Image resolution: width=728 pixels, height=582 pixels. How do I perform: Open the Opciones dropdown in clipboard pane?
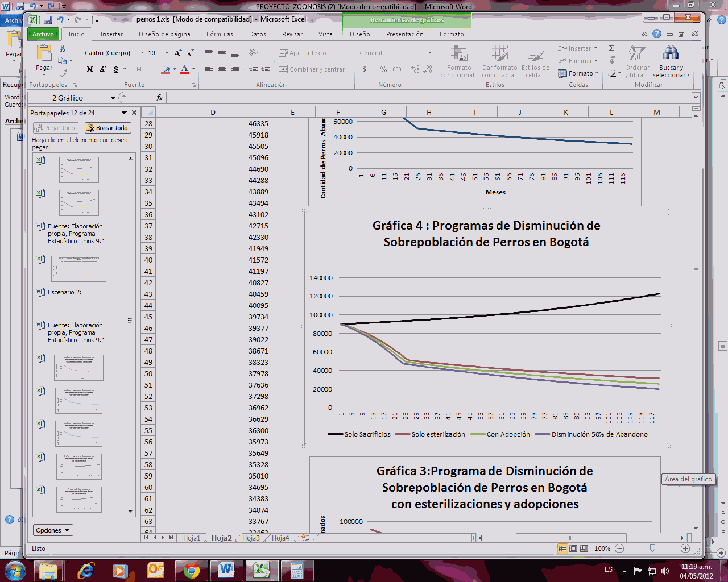[53, 530]
